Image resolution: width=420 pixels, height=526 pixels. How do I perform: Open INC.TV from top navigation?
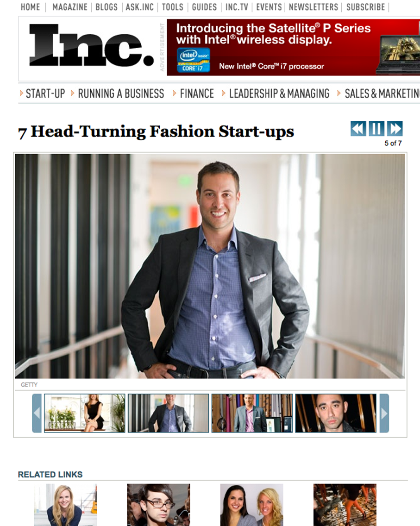click(x=237, y=7)
